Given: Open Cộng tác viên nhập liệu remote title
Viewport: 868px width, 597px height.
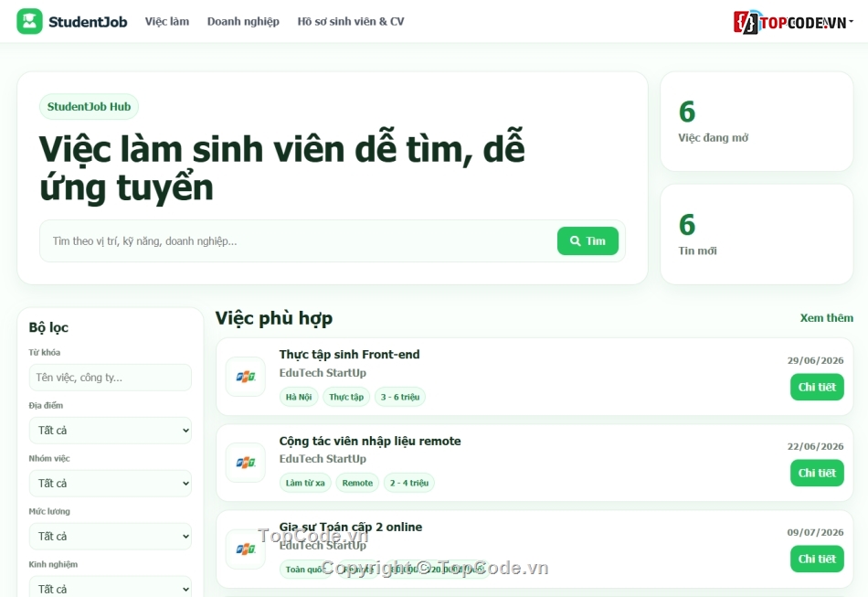Looking at the screenshot, I should pos(370,441).
